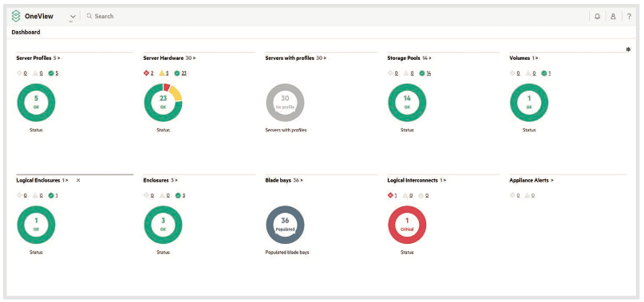
Task: Click Volumes grey warning triangle icon
Action: tap(528, 73)
